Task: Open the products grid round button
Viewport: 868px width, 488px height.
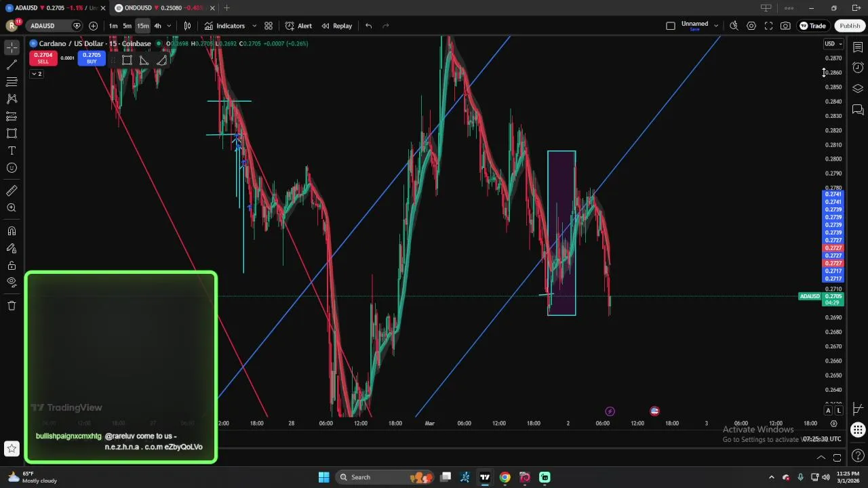Action: [x=858, y=430]
